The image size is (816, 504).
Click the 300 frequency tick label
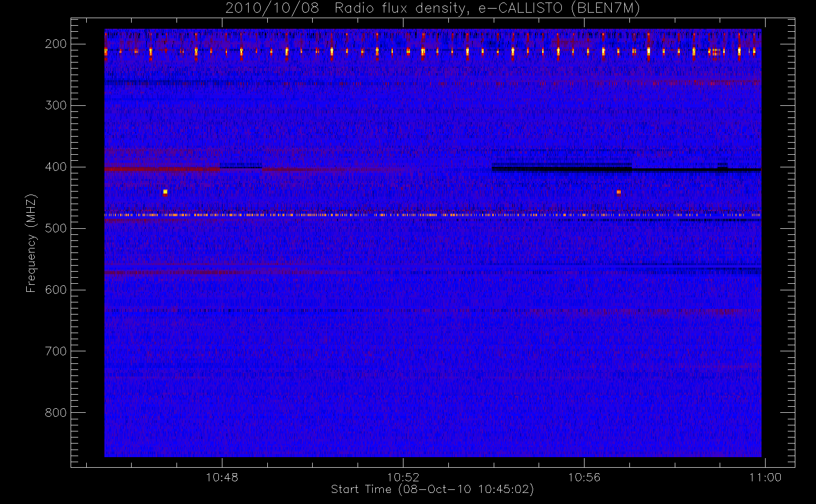click(55, 105)
